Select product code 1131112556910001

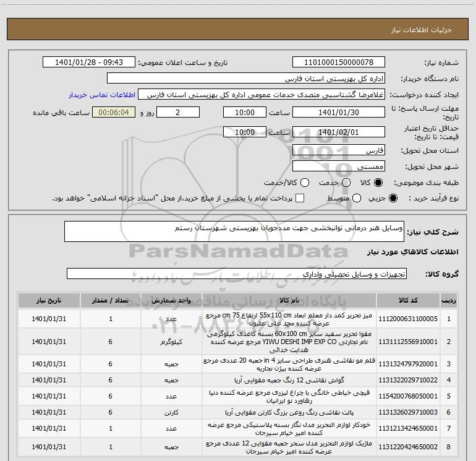[x=408, y=342]
